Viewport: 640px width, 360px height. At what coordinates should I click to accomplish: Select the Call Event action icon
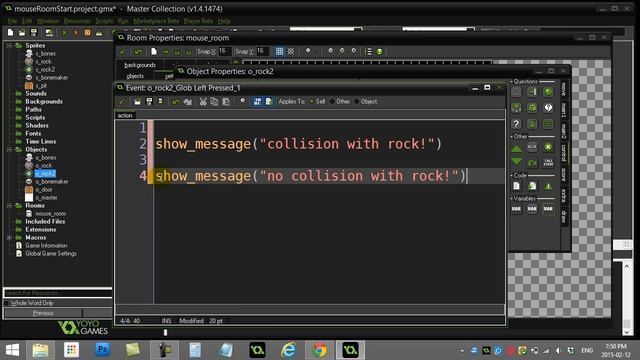548,163
